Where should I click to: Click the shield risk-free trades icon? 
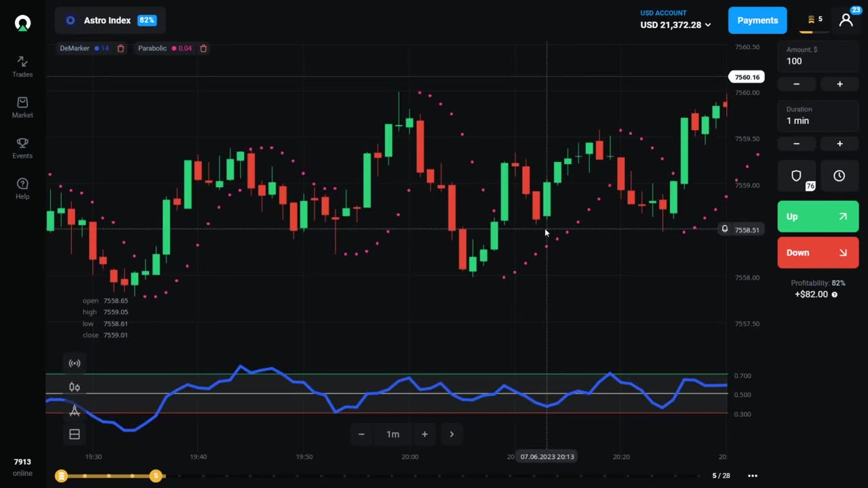click(x=797, y=176)
